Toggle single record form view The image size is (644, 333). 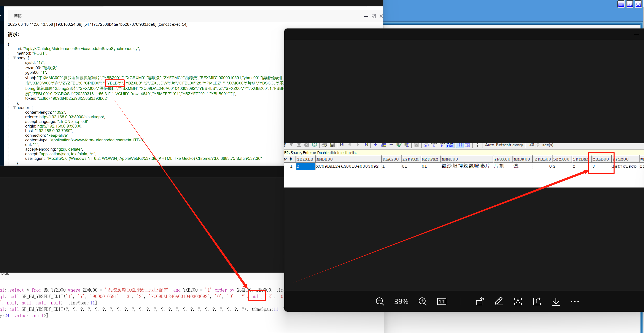[467, 145]
